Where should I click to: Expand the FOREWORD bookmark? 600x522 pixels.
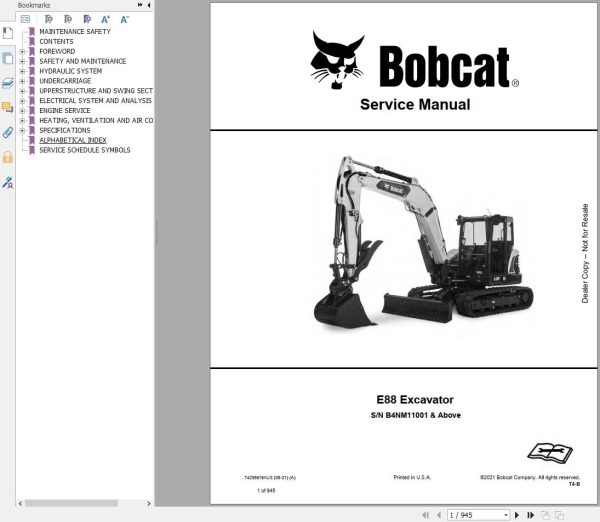[22, 51]
